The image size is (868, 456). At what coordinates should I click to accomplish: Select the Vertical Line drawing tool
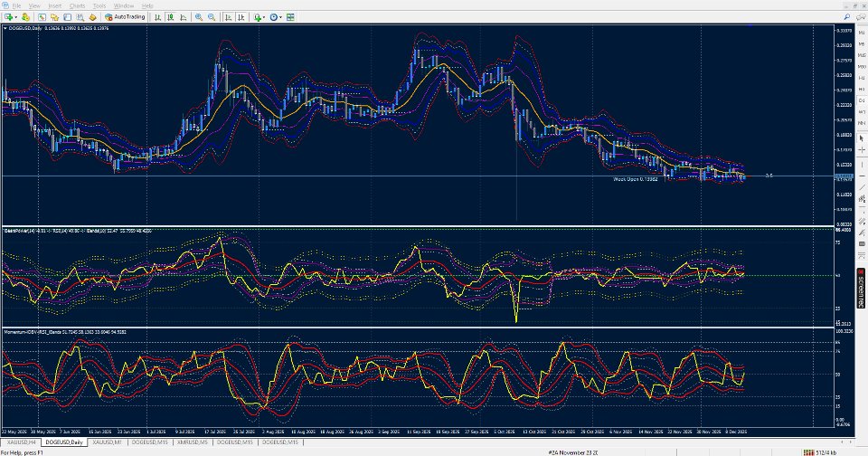862,165
